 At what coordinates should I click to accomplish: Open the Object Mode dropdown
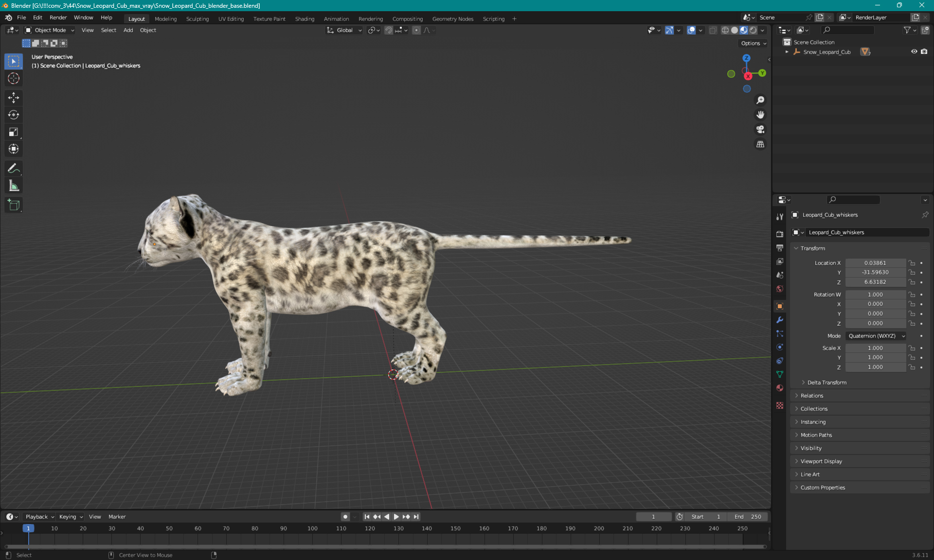point(50,30)
